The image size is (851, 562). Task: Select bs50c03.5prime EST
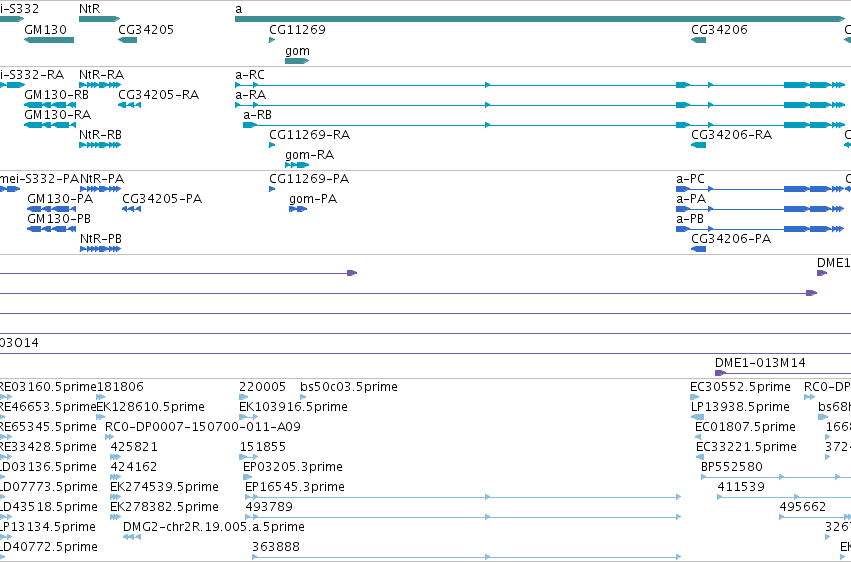[x=303, y=397]
